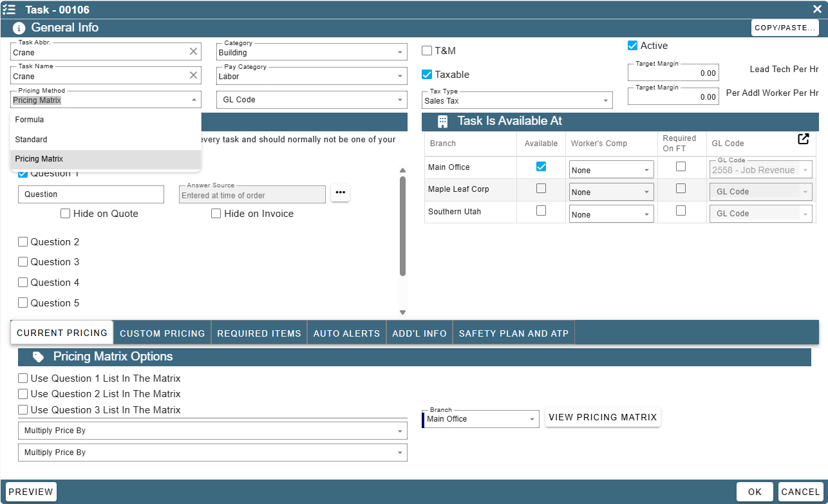This screenshot has height=504, width=828.
Task: Check Required On FT for Main Office
Action: tap(681, 167)
